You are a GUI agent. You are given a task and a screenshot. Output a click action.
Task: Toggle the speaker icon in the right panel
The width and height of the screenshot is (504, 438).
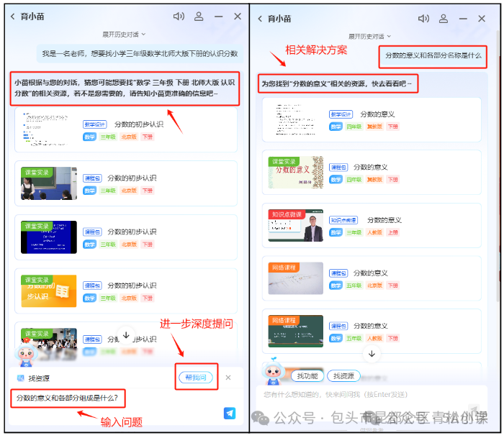(x=424, y=18)
